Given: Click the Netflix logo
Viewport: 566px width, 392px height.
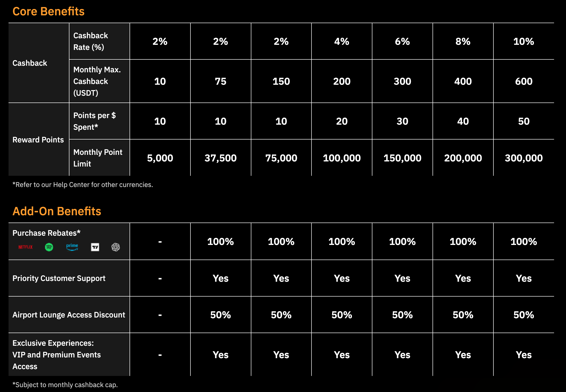Looking at the screenshot, I should pos(26,247).
